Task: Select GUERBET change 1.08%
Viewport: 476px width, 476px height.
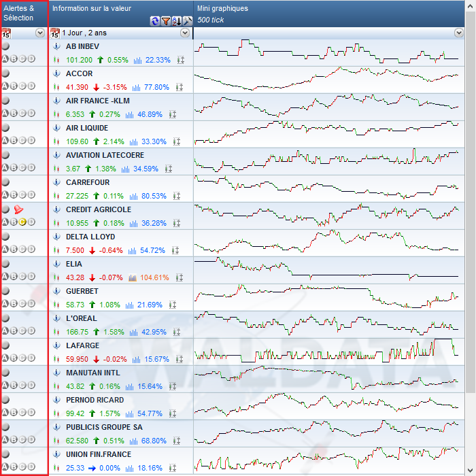Action: (109, 305)
